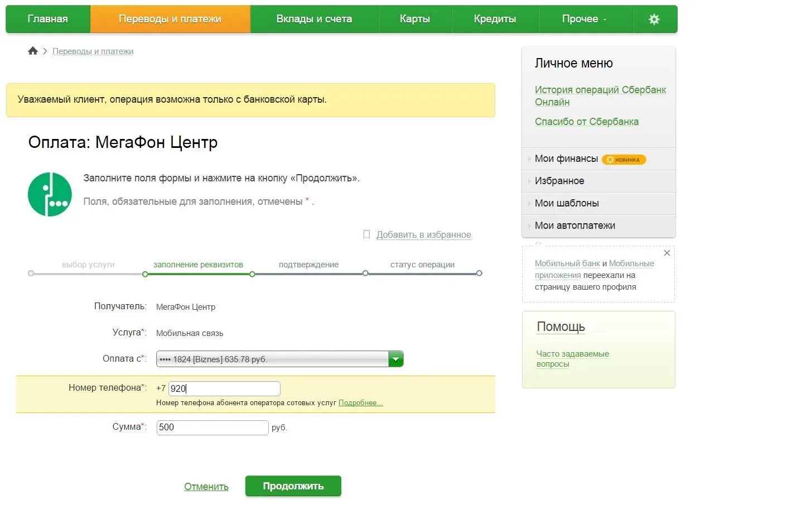Viewport: 812px width, 509px height.
Task: Expand Мои шаблоны section
Action: click(598, 203)
